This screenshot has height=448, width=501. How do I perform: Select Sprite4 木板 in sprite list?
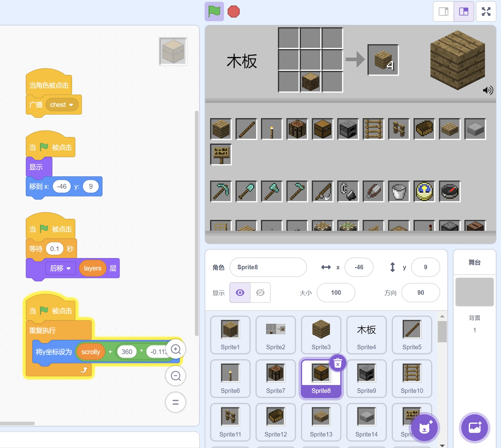366,335
